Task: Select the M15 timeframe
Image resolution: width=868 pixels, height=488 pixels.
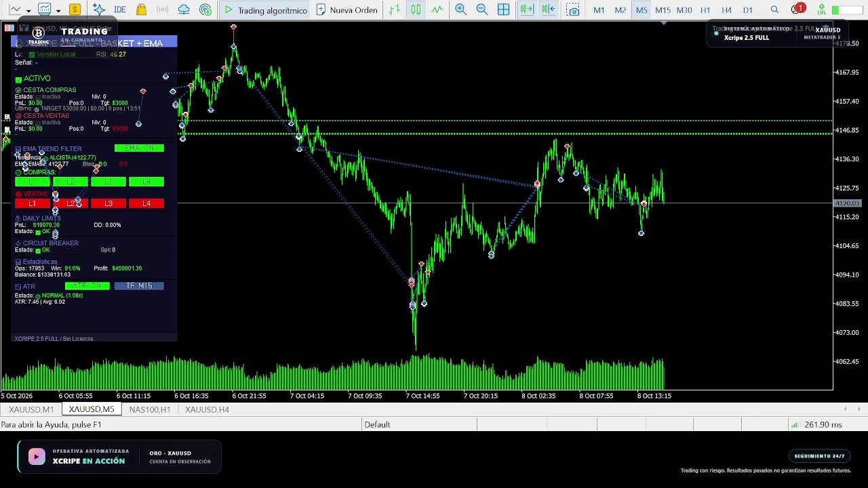Action: coord(663,9)
